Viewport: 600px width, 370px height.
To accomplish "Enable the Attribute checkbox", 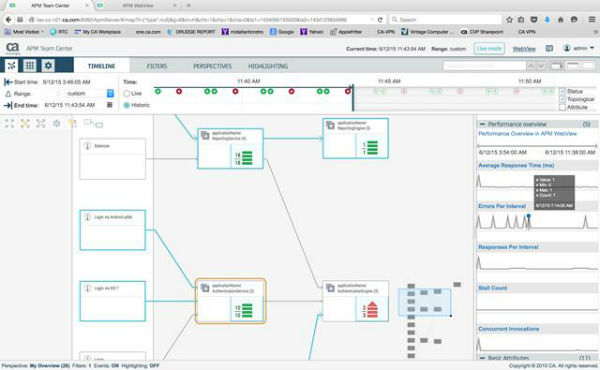I will [x=562, y=108].
